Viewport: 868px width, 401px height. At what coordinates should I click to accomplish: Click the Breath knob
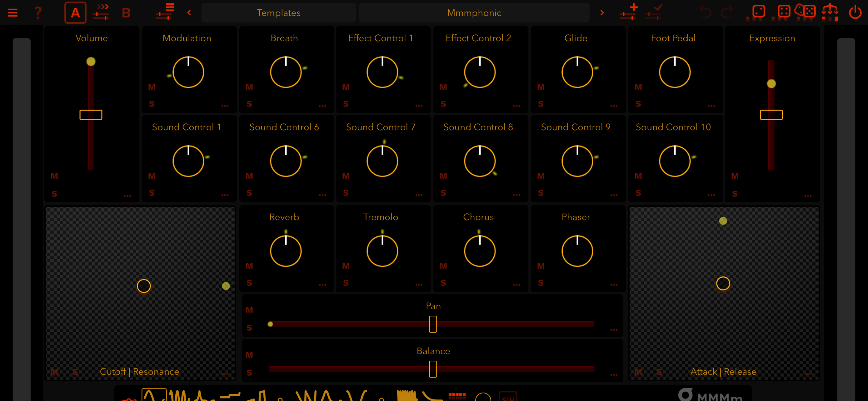(286, 72)
